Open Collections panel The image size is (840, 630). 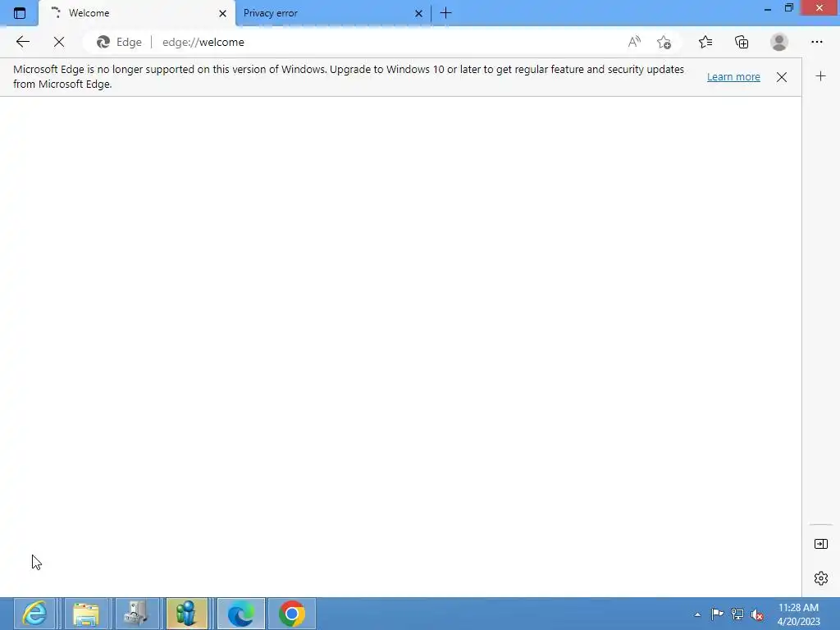coord(742,42)
